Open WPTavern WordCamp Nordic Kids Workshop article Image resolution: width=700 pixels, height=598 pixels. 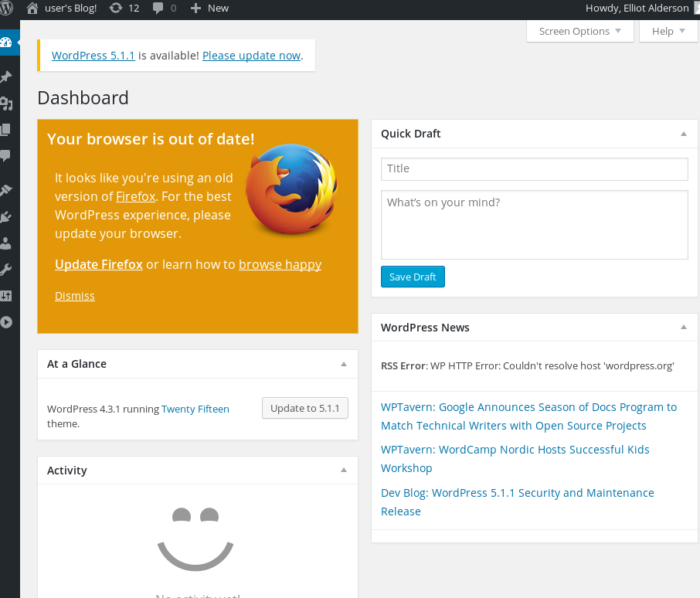[x=515, y=459]
